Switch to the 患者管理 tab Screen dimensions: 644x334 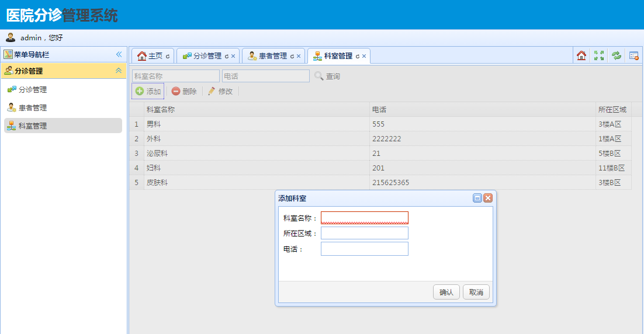click(x=272, y=56)
